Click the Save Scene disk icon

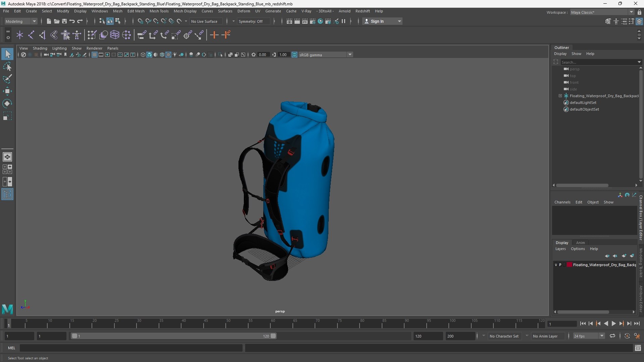pyautogui.click(x=64, y=21)
